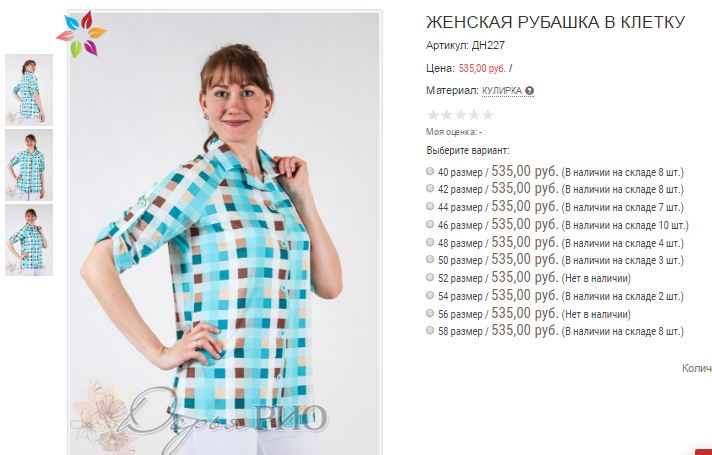Choose the 54 размер variant
Image resolution: width=712 pixels, height=455 pixels.
430,295
